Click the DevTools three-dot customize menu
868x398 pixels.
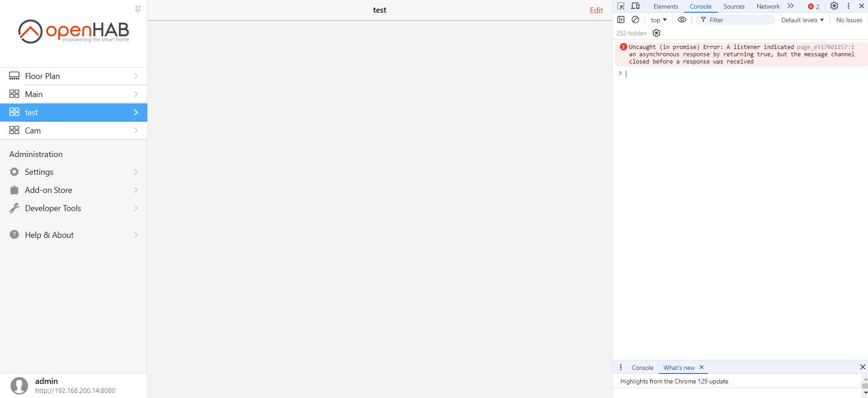tap(848, 6)
